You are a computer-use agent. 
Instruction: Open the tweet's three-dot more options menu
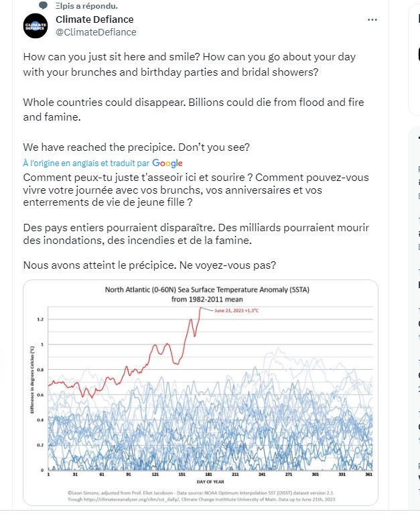click(372, 19)
